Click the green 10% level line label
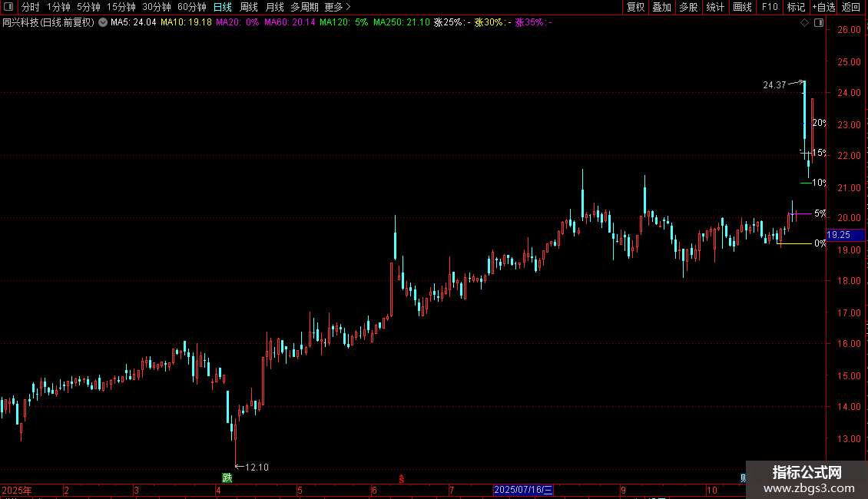Image resolution: width=868 pixels, height=499 pixels. coord(819,183)
